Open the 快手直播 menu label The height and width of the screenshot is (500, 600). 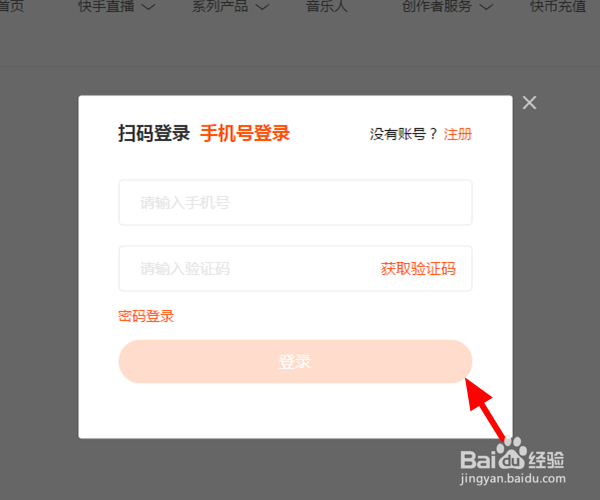106,6
